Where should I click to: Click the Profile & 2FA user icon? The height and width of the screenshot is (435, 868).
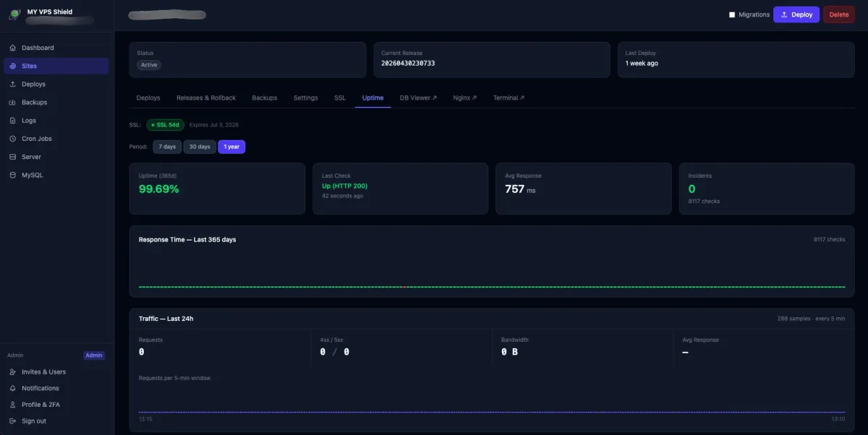coord(13,405)
